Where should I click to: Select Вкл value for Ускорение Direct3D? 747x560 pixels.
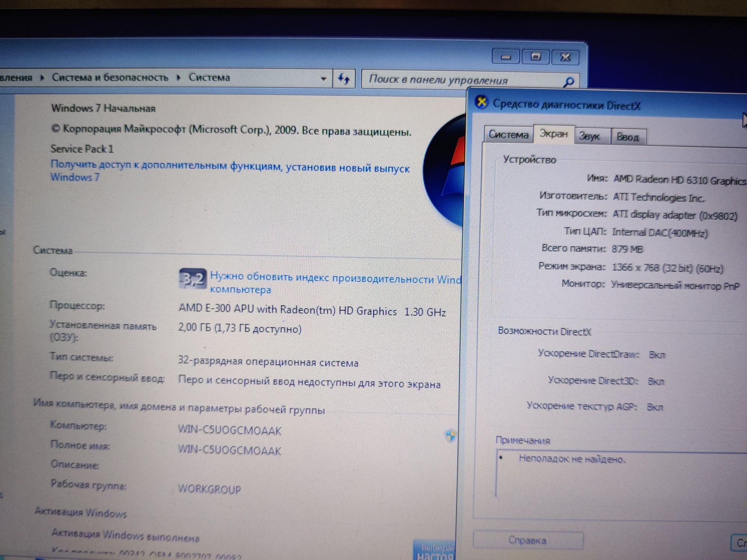(656, 381)
